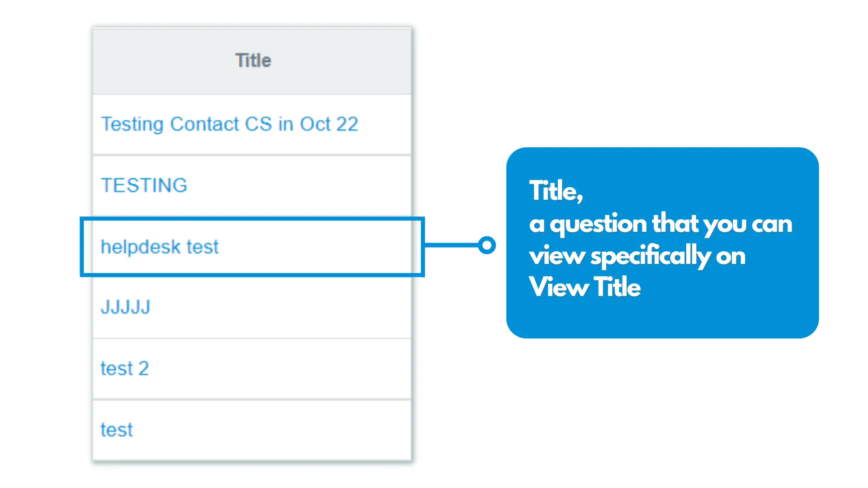Open the highlighted 'helpdesk test' link
Image resolution: width=868 pixels, height=488 pixels.
pyautogui.click(x=160, y=247)
